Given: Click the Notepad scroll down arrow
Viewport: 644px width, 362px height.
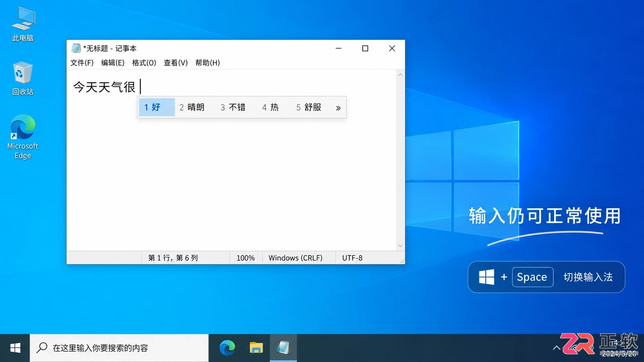Looking at the screenshot, I should click(x=400, y=246).
